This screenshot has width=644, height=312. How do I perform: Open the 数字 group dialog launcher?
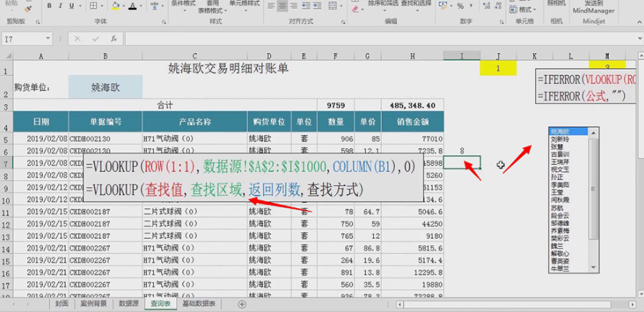501,22
